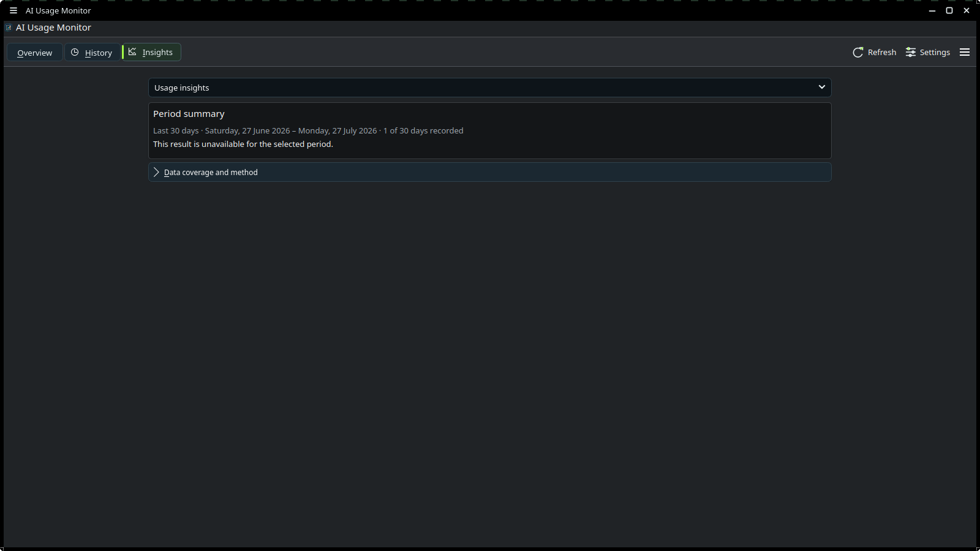Screen dimensions: 980x551
Task: Click the small AI Usage Monitor app icon
Action: pyautogui.click(x=9, y=28)
